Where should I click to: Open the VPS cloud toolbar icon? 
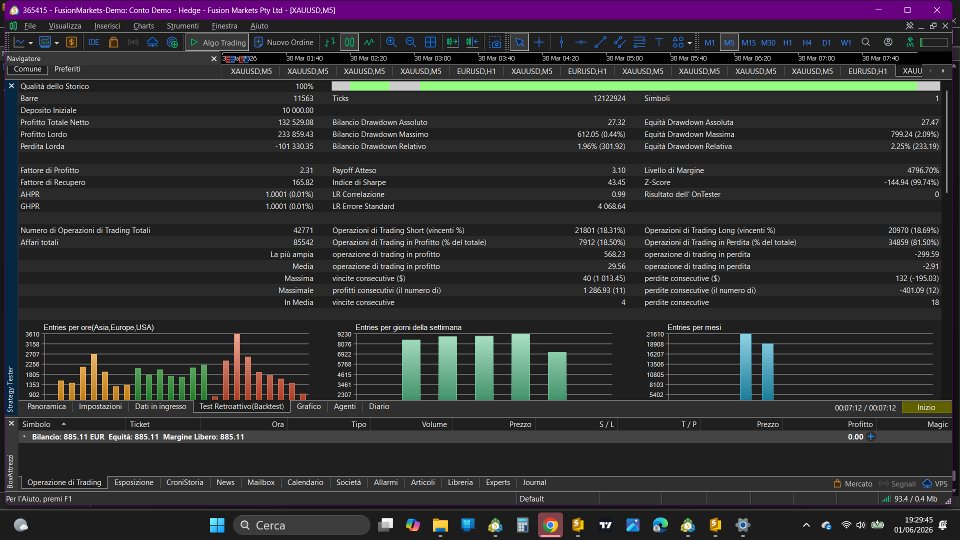152,42
